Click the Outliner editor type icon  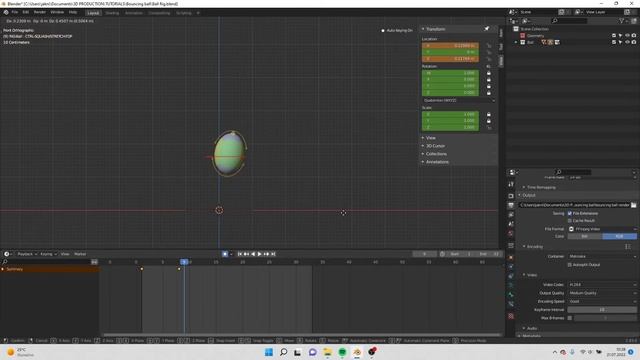513,20
